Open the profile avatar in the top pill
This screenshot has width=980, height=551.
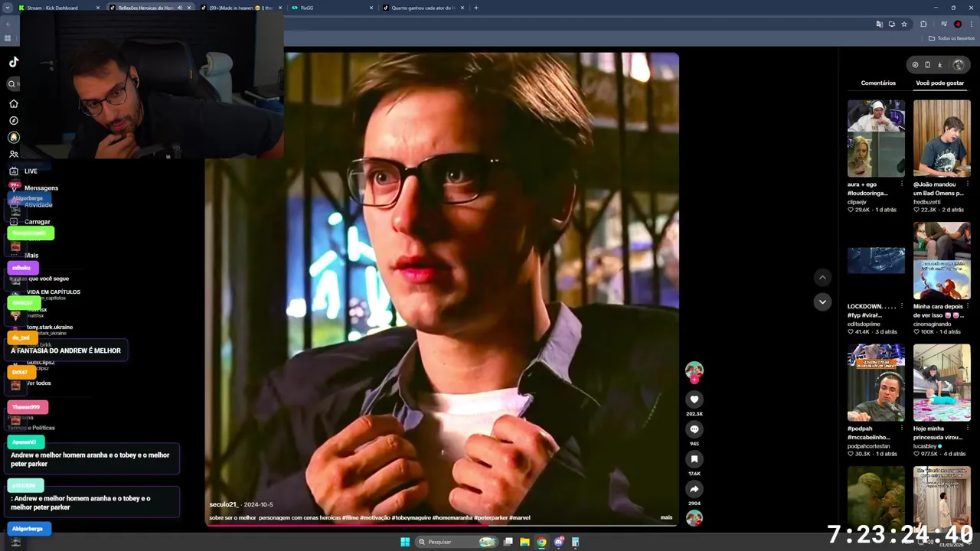click(x=958, y=65)
